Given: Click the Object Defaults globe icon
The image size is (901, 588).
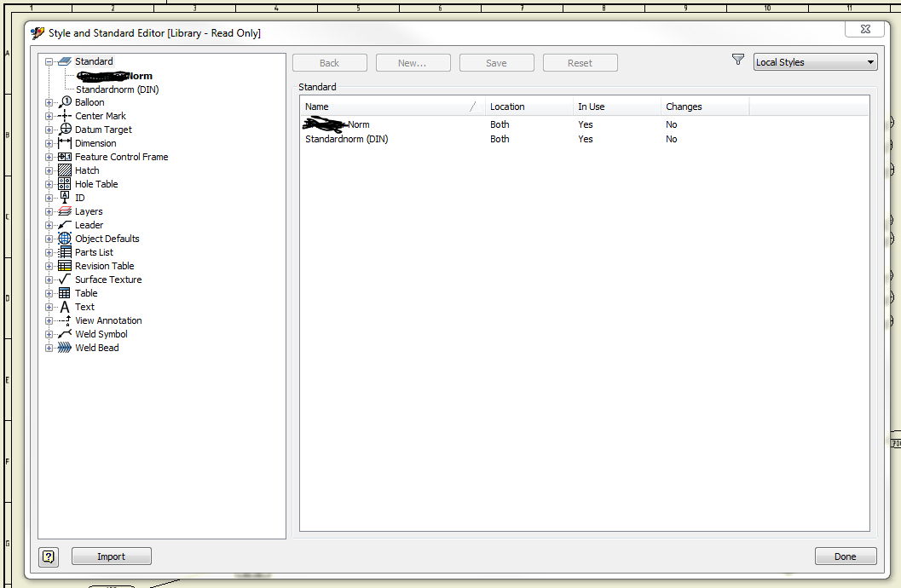Looking at the screenshot, I should click(x=65, y=239).
